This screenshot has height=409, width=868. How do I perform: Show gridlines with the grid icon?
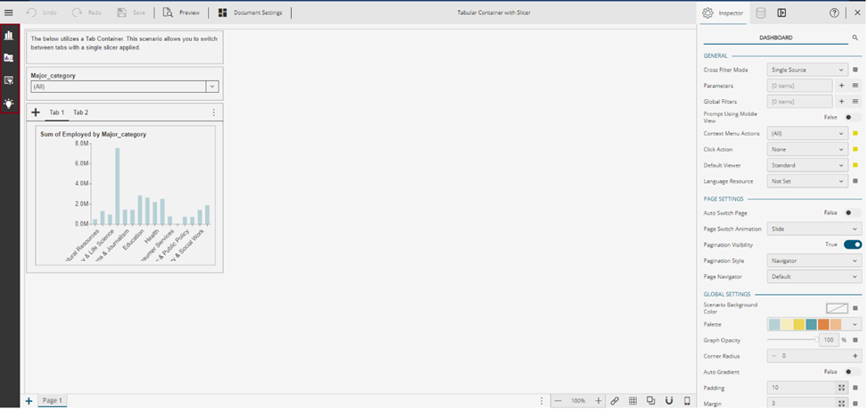pyautogui.click(x=632, y=401)
